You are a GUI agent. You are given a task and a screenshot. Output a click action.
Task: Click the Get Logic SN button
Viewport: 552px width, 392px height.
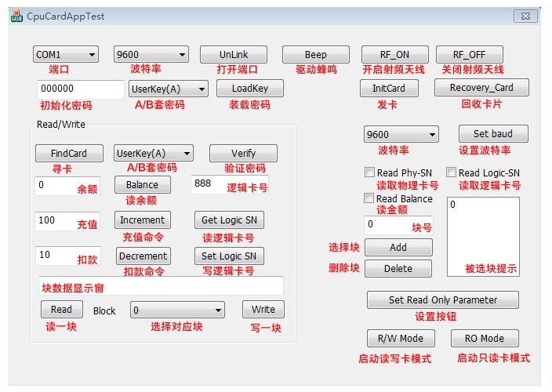pyautogui.click(x=229, y=220)
